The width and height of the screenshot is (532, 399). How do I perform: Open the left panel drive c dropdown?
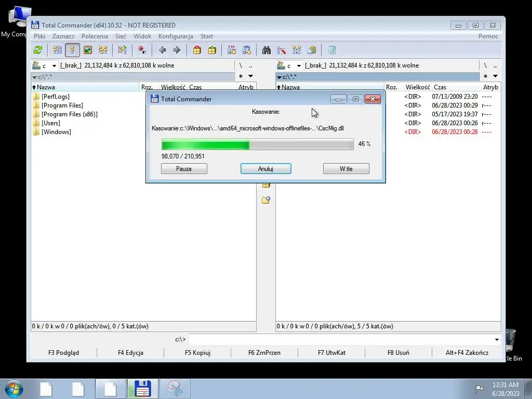pyautogui.click(x=54, y=66)
